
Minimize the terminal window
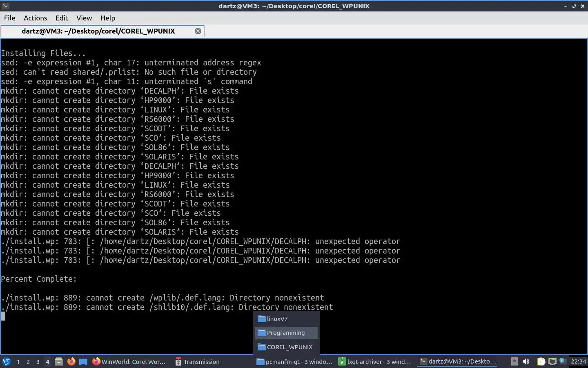(566, 6)
